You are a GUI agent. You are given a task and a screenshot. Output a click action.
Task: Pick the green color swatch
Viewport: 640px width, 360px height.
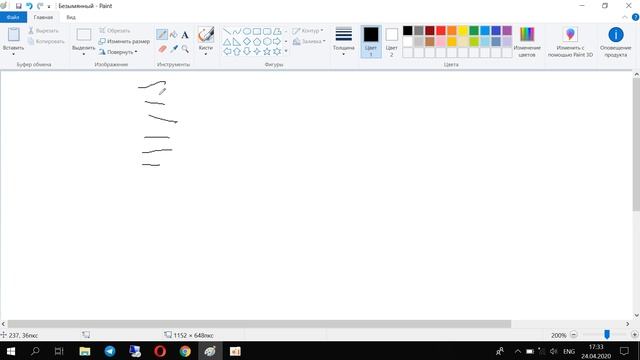(474, 31)
